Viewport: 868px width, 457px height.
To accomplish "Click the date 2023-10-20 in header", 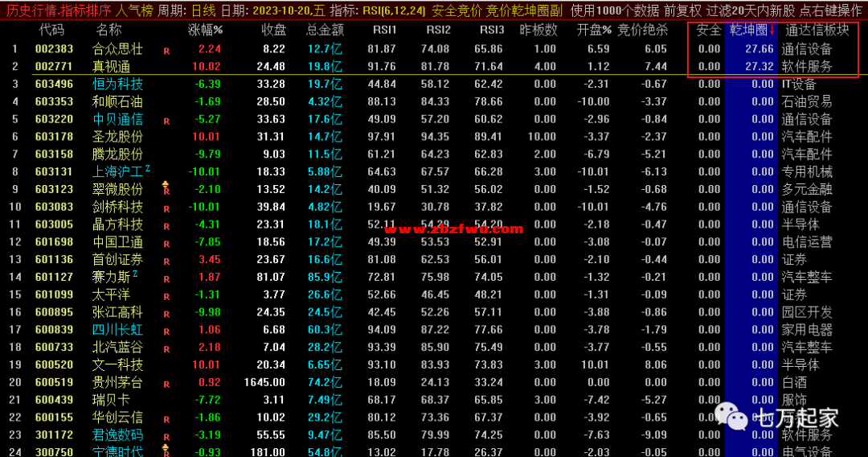I will tap(281, 10).
